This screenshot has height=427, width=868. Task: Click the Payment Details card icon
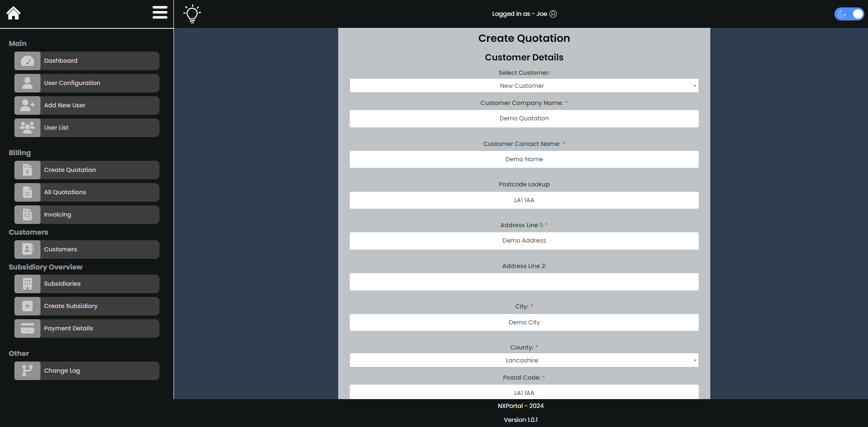(27, 328)
